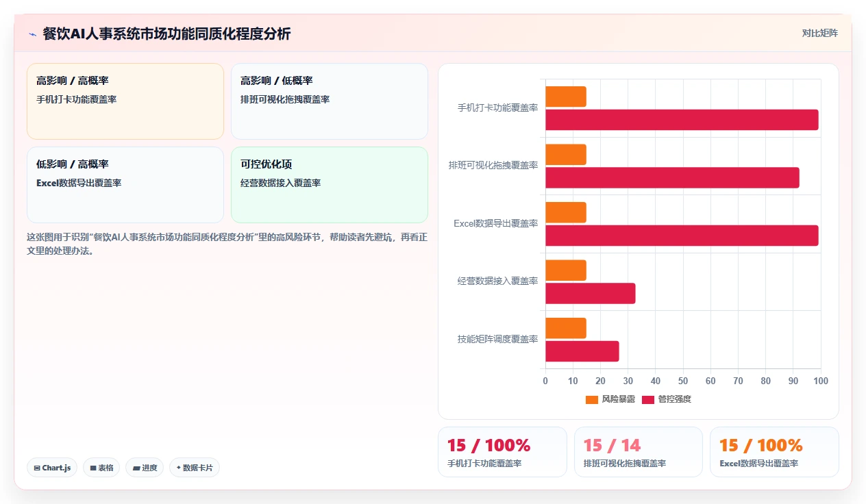Image resolution: width=866 pixels, height=504 pixels.
Task: Open the orange 15 / 100% stat card
Action: click(x=774, y=452)
